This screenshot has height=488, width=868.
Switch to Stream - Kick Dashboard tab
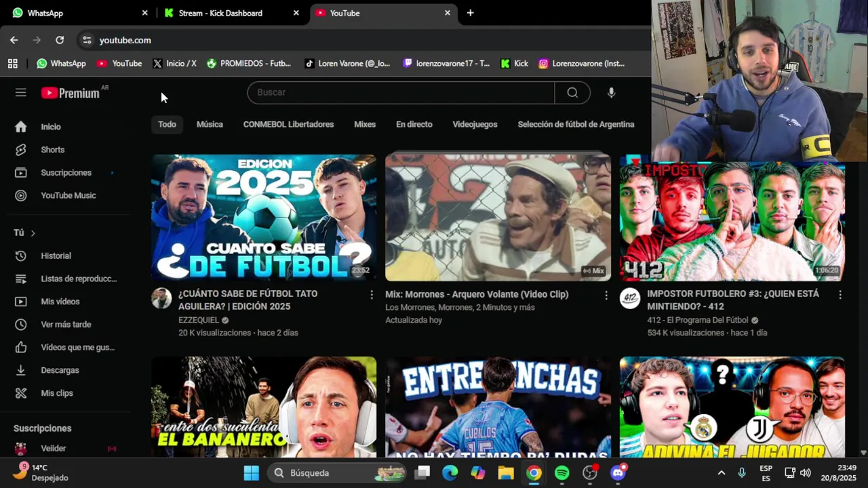(231, 13)
